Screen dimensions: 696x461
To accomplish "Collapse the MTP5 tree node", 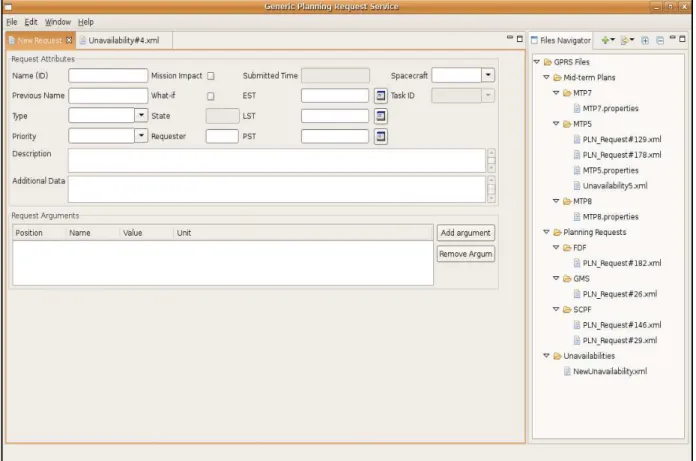I will [x=556, y=124].
